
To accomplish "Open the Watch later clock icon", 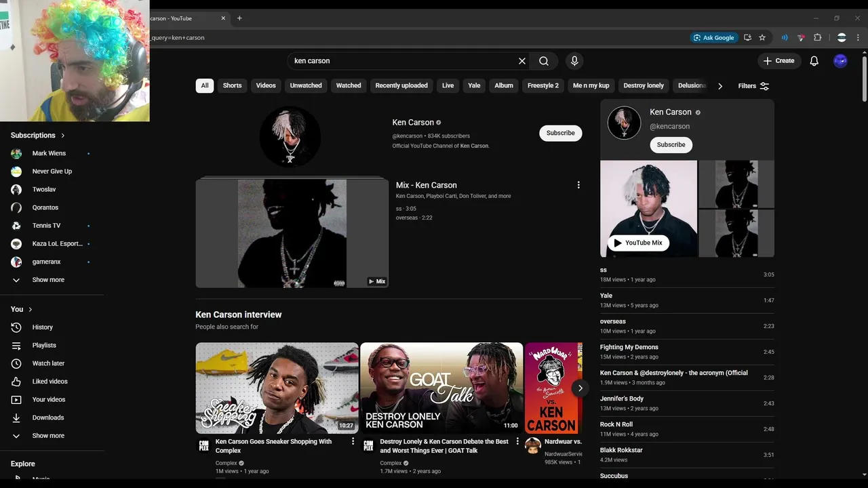I will pos(16,363).
